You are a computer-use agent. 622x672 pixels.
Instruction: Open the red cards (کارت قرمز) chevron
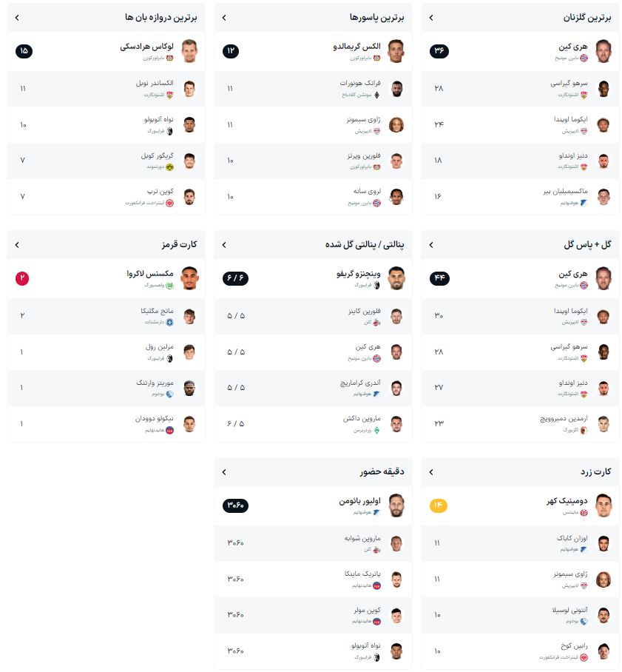point(17,245)
